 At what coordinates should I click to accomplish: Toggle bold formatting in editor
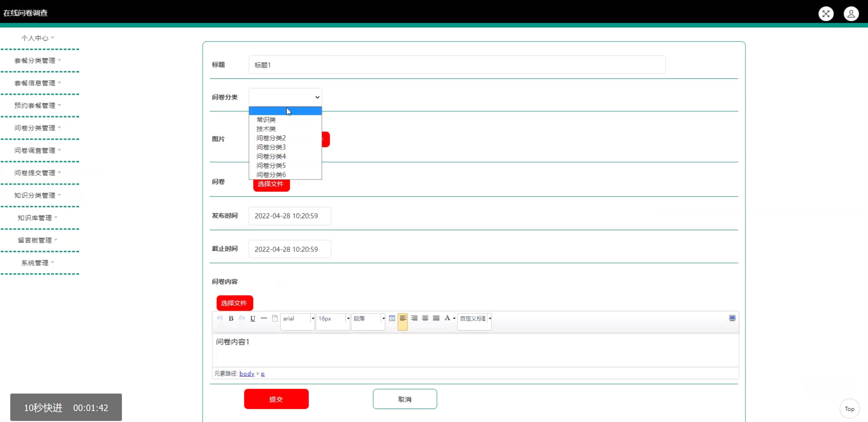click(x=231, y=318)
